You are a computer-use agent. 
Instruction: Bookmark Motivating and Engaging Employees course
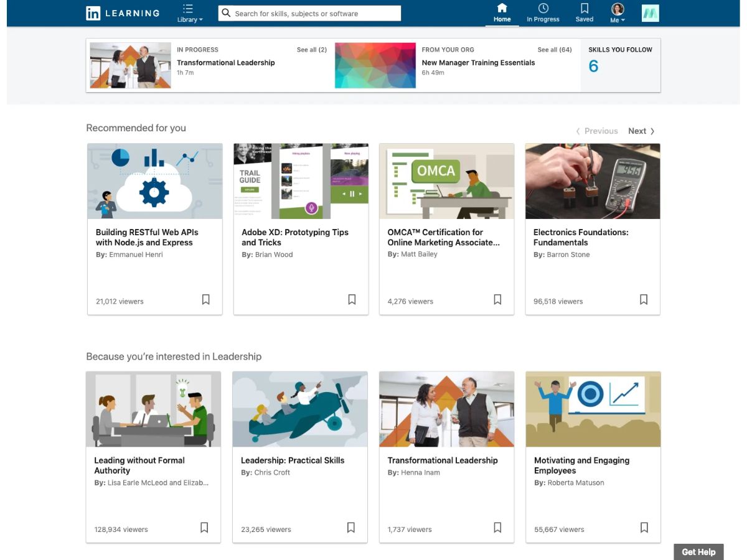coord(644,528)
